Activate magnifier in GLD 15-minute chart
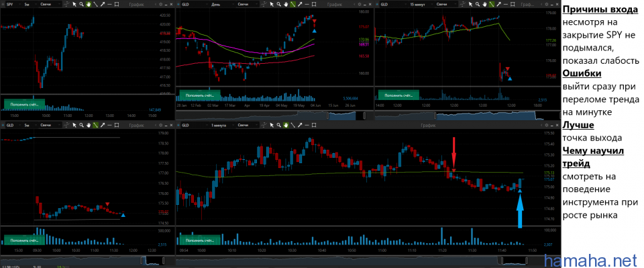This screenshot has width=644, height=268. 478,4
